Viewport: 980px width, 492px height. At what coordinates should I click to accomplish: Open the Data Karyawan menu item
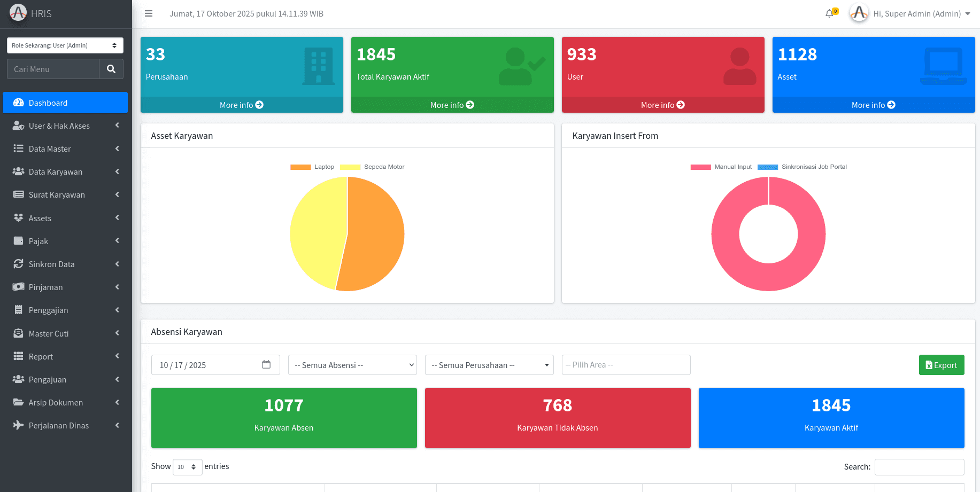click(x=65, y=171)
